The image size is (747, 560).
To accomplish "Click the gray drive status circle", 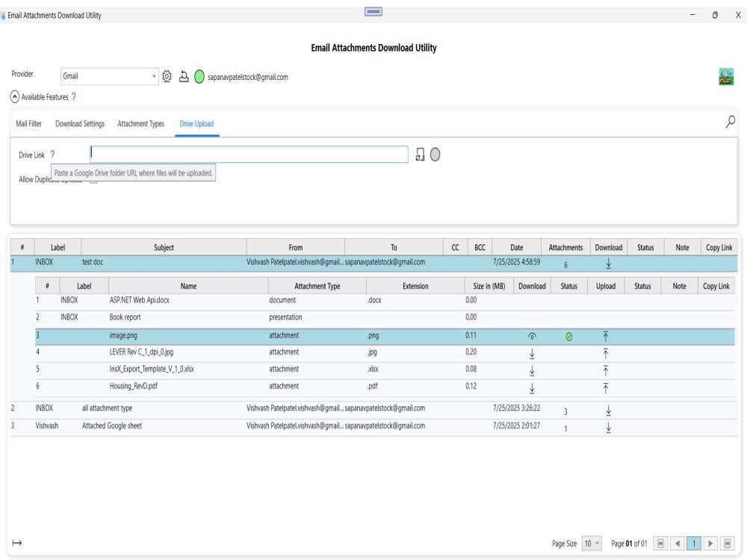I will [435, 155].
